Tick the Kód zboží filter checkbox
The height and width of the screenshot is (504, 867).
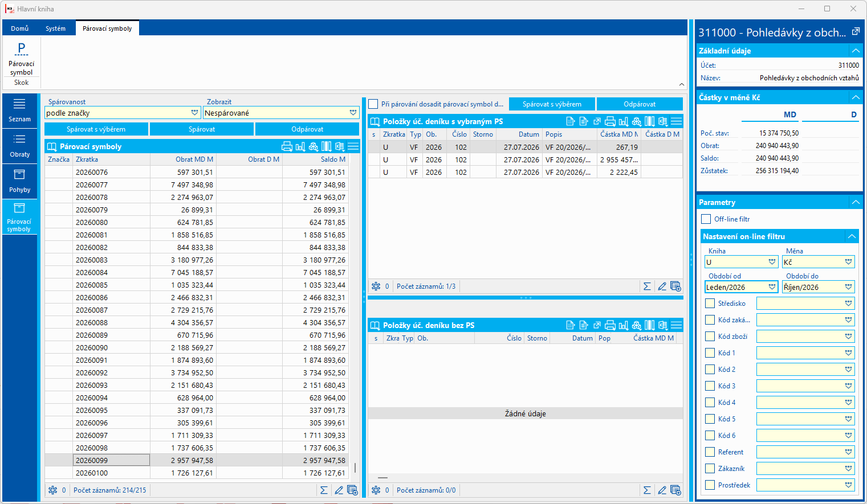(710, 337)
